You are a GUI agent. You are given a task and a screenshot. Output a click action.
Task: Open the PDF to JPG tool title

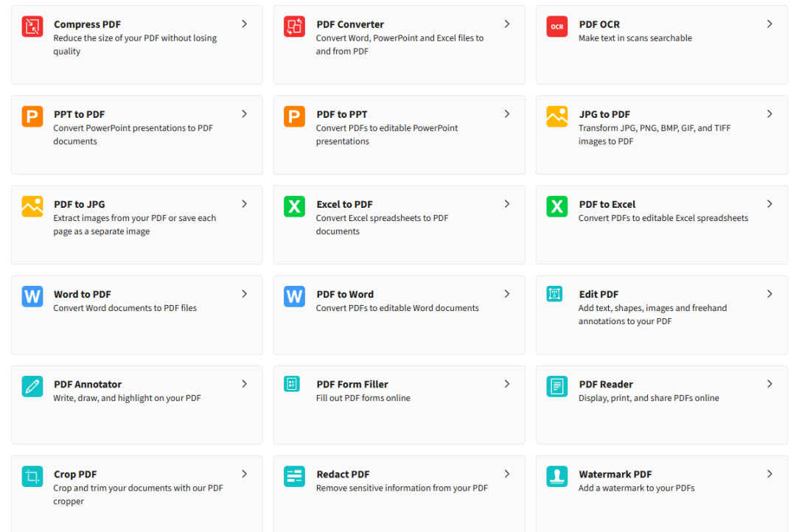80,204
